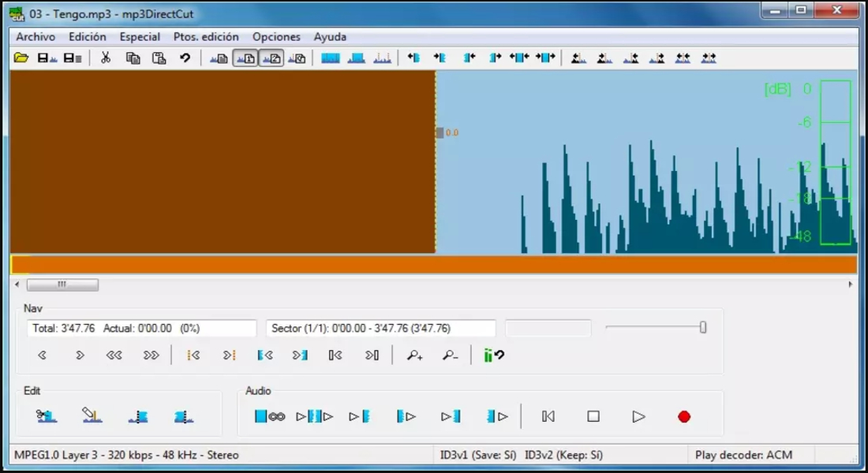Viewport: 868px width, 473px height.
Task: Play from selection begin
Action: coord(406,416)
